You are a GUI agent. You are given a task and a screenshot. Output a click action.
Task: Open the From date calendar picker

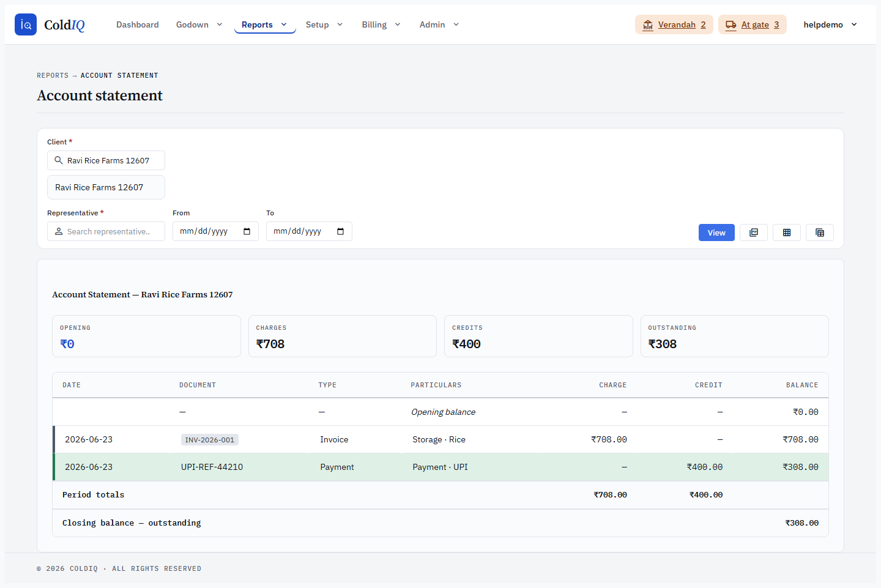[247, 231]
